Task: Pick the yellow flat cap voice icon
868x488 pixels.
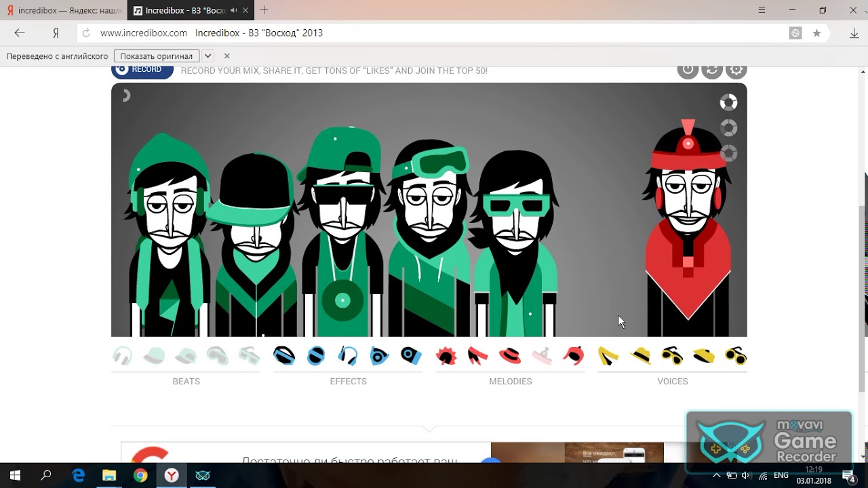Action: (704, 355)
